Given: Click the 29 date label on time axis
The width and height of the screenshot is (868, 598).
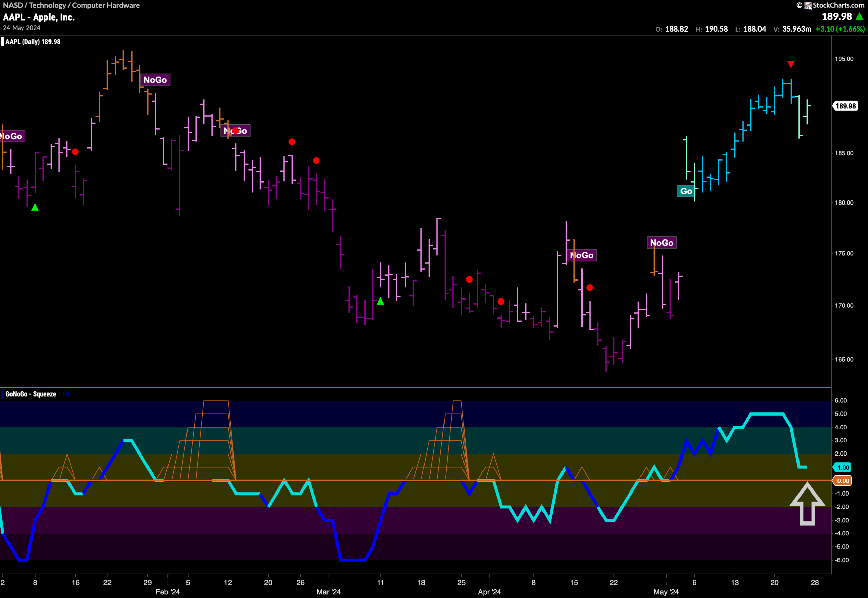Looking at the screenshot, I should pos(147,583).
